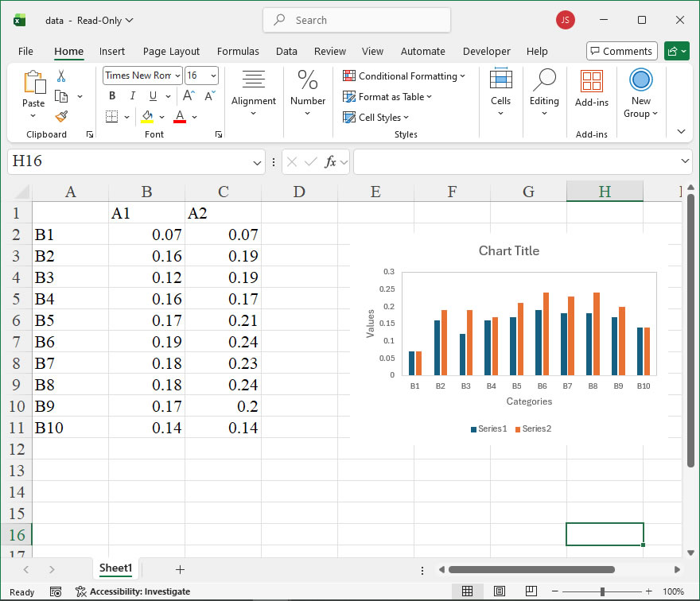The height and width of the screenshot is (601, 700).
Task: Expand the font name dropdown
Action: click(177, 76)
